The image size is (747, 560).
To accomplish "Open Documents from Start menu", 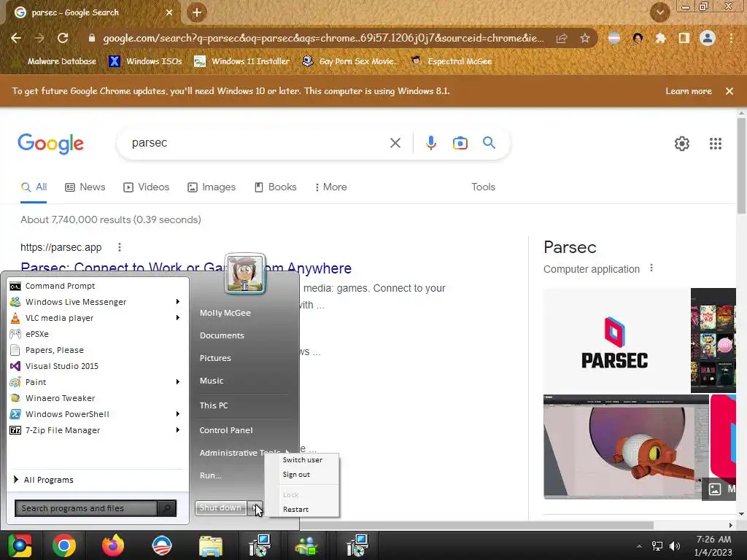I will click(222, 335).
